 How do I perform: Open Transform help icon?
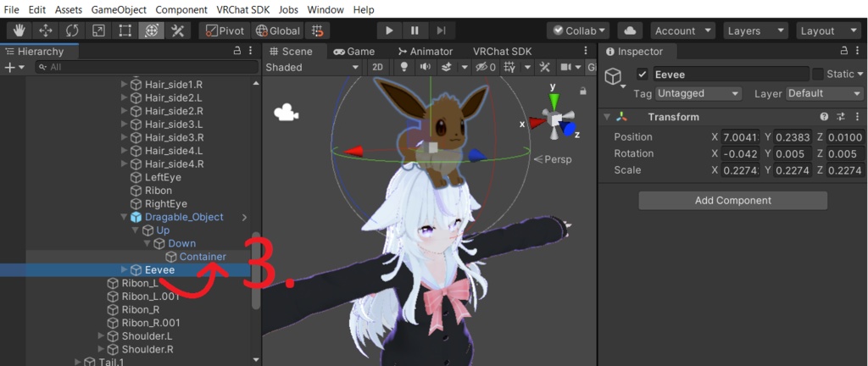(824, 117)
